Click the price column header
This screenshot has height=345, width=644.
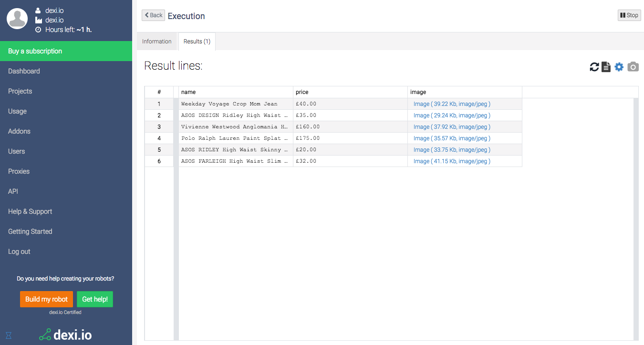[350, 92]
